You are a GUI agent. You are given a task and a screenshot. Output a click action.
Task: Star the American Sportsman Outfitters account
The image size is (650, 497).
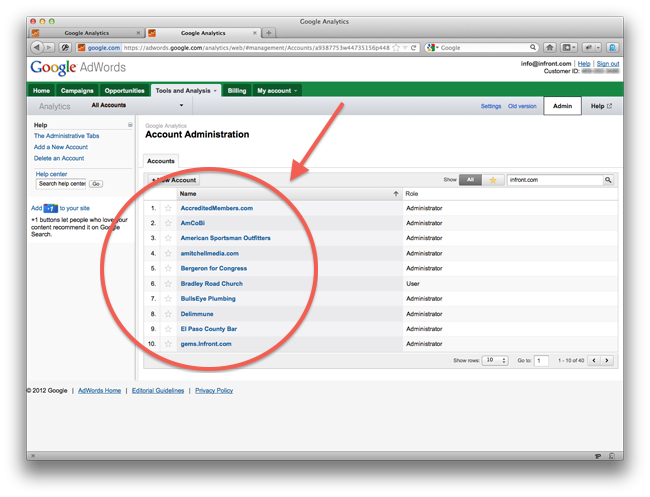168,238
